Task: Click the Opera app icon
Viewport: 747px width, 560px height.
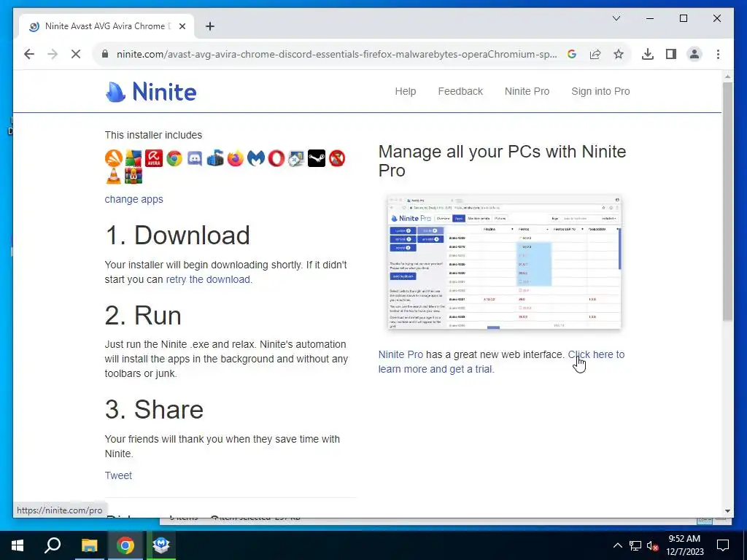Action: pyautogui.click(x=276, y=158)
